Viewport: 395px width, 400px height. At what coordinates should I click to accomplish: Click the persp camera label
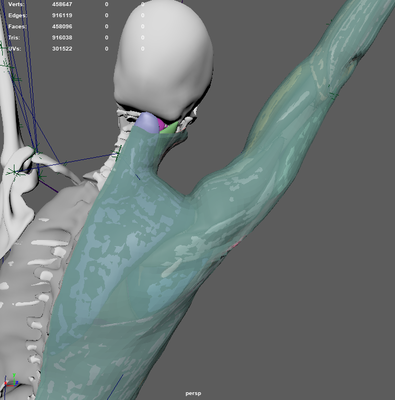click(193, 394)
